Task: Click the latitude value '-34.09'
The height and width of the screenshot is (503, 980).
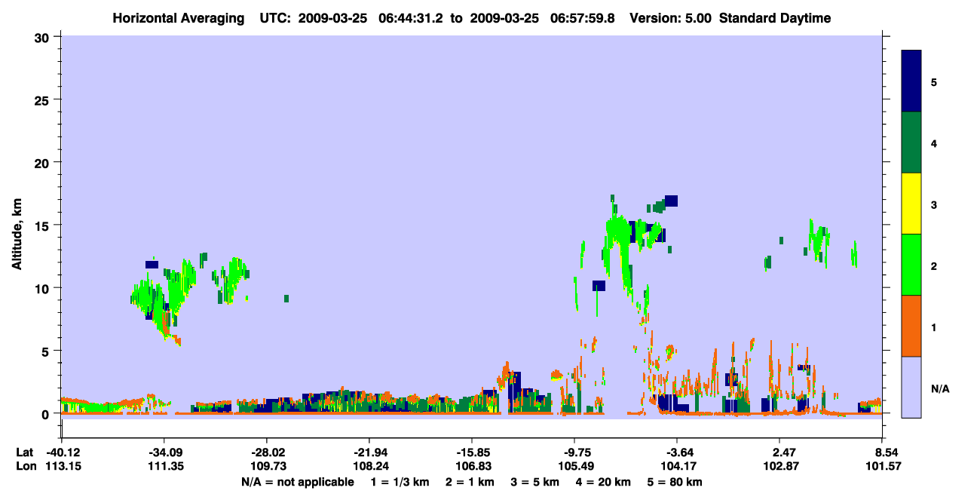Action: (x=164, y=452)
